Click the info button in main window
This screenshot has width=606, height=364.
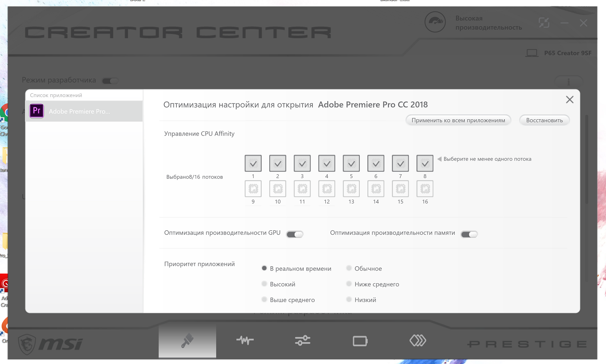point(569,81)
